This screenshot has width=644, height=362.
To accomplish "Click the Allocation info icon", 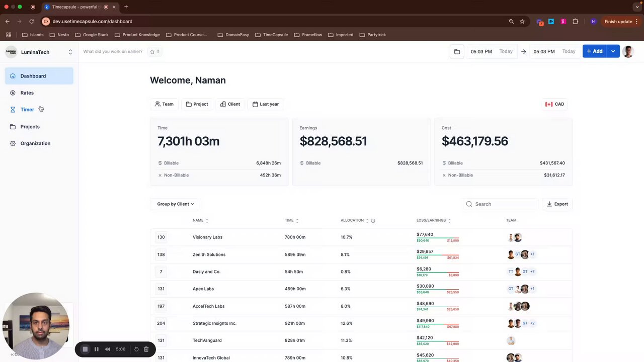I will pos(373,221).
